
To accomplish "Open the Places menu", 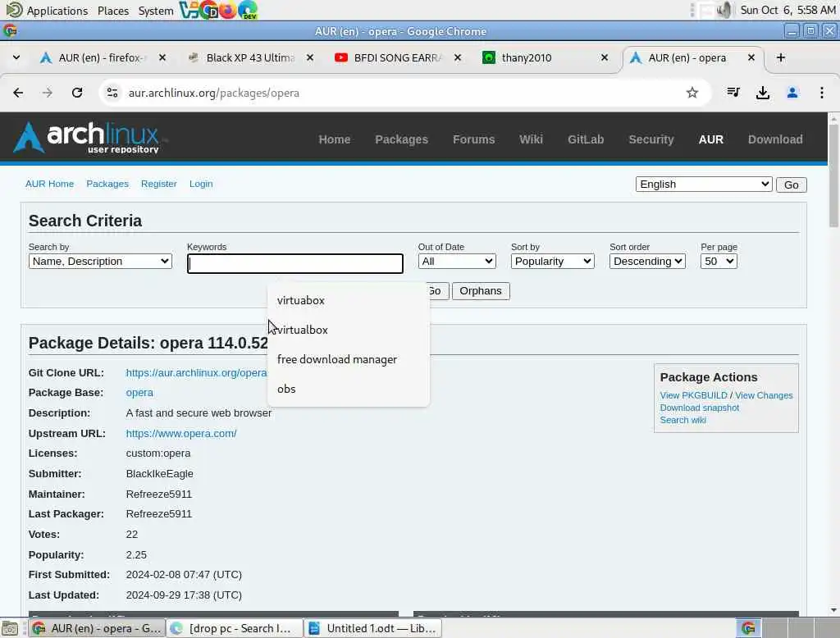I will [x=113, y=11].
